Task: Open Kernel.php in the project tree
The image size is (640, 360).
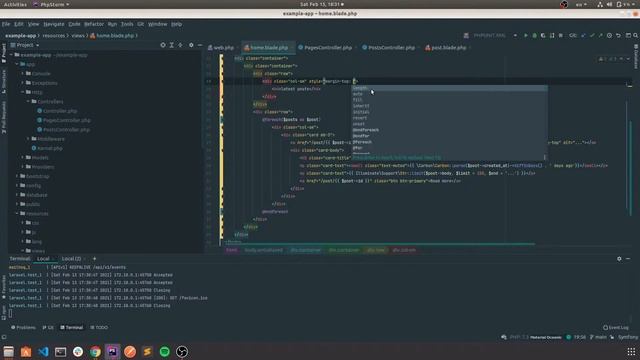Action: 47,148
